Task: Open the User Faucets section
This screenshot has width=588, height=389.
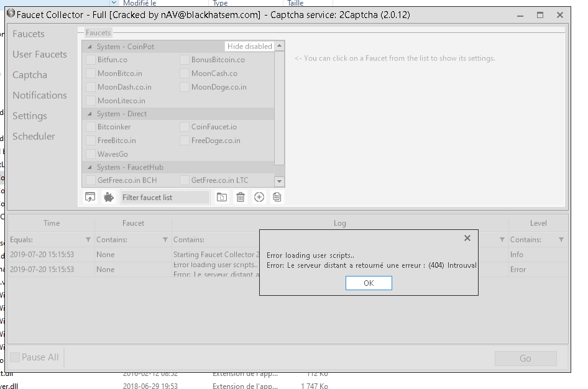Action: [40, 54]
